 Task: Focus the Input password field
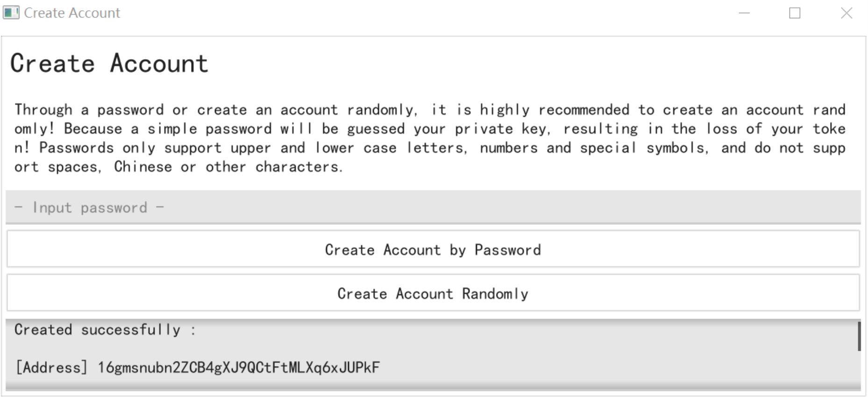click(433, 207)
